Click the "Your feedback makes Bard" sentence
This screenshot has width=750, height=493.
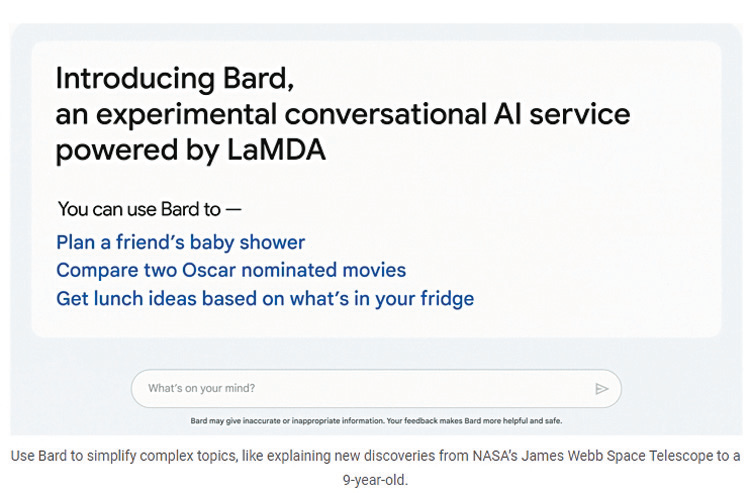coord(468,421)
